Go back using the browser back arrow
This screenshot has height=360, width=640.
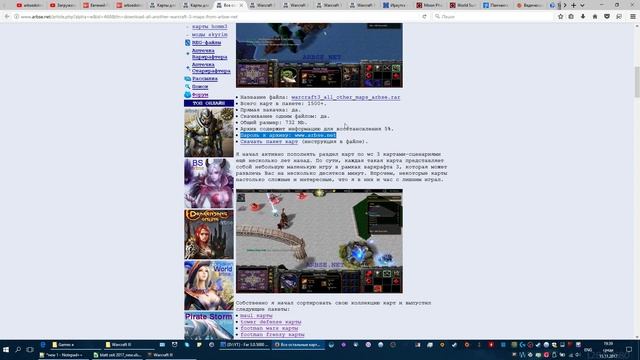7,17
